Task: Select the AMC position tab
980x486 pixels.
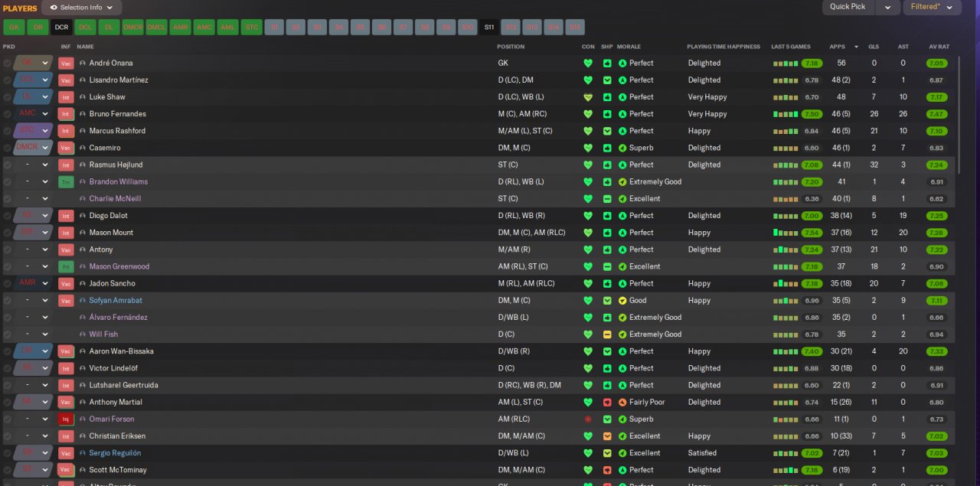Action: point(204,27)
